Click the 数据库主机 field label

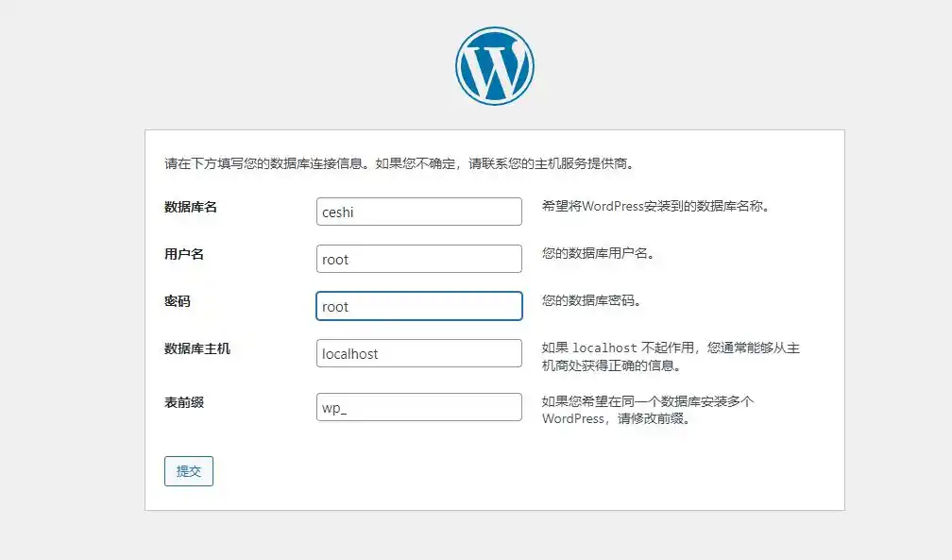pyautogui.click(x=197, y=348)
